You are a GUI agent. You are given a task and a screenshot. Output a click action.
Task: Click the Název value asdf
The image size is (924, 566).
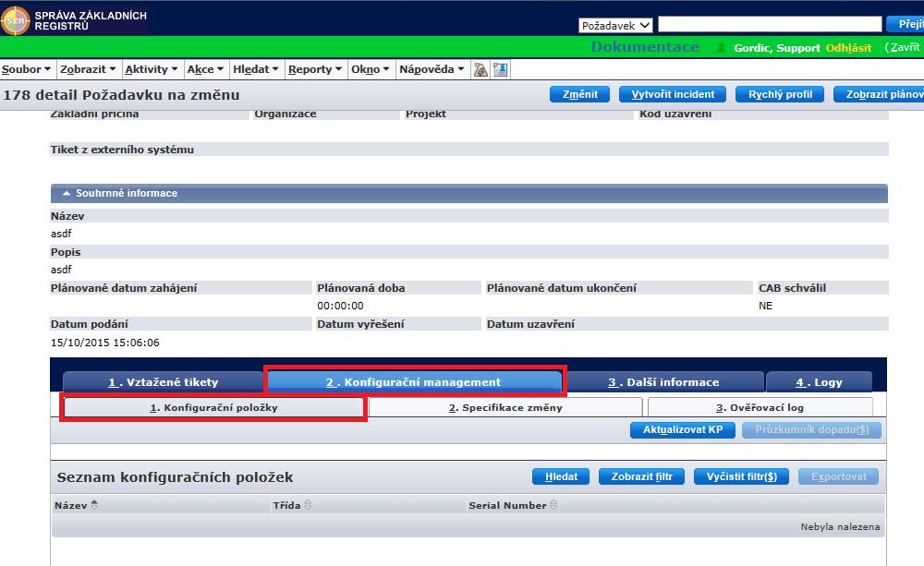coord(61,234)
